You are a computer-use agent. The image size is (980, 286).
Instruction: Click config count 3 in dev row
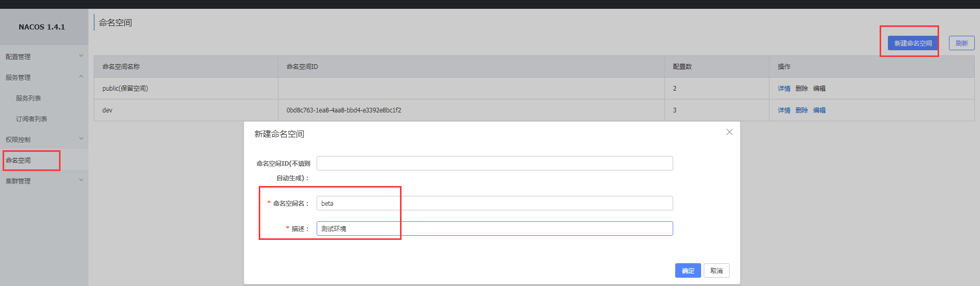click(x=675, y=110)
